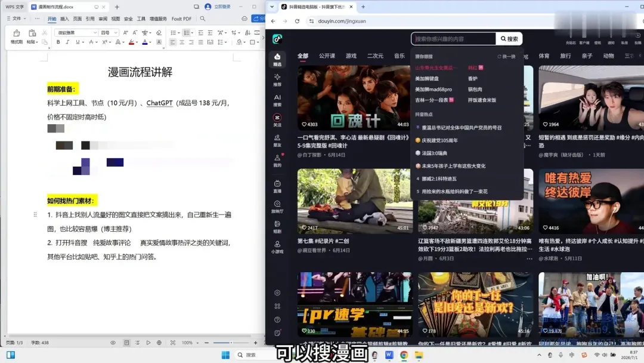This screenshot has width=644, height=363.
Task: Click the 美加狮键盘 search suggestion
Action: [427, 78]
